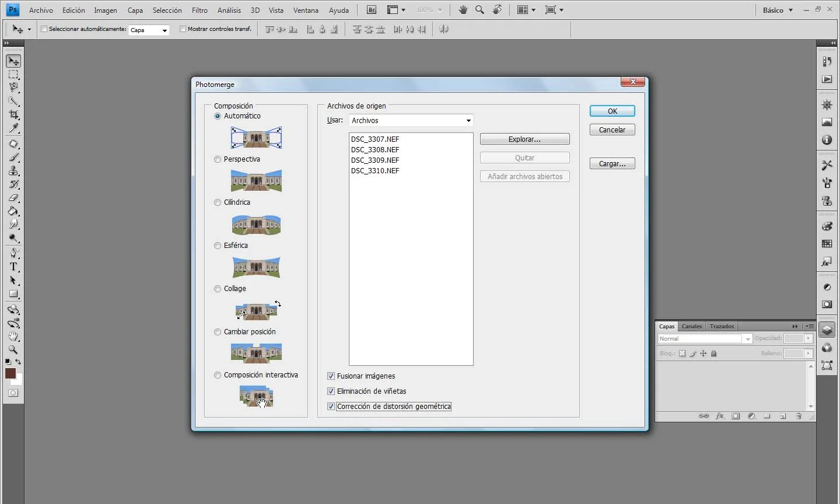Select the Automático composition option
This screenshot has width=840, height=504.
[218, 116]
